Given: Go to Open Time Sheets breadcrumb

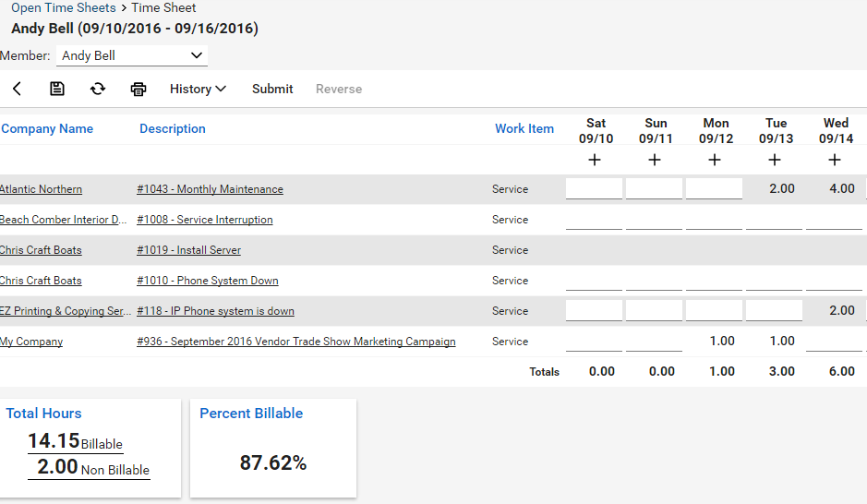Looking at the screenshot, I should [x=64, y=8].
